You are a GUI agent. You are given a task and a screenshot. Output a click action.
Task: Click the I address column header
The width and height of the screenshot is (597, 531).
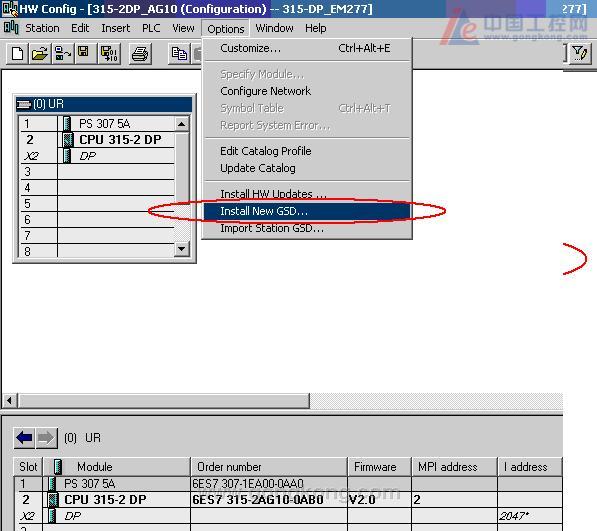coord(530,467)
